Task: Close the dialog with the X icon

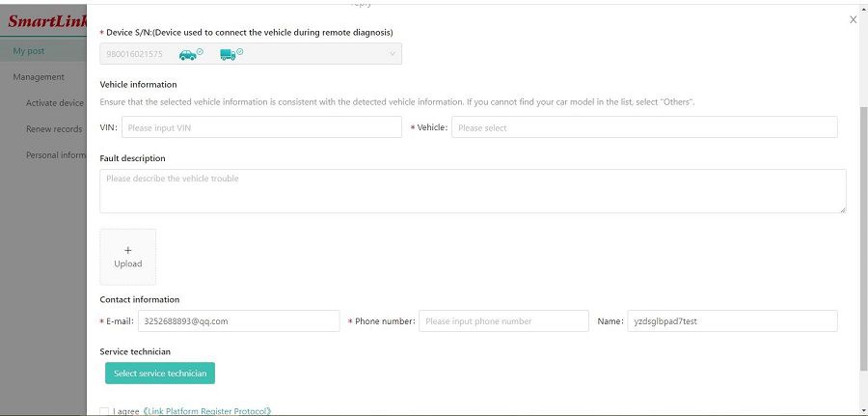Action: coord(853,19)
